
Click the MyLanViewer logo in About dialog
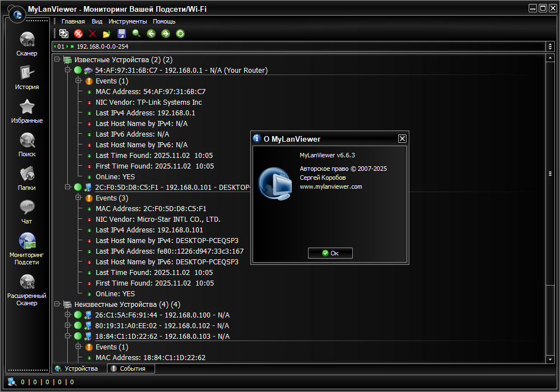(x=275, y=184)
